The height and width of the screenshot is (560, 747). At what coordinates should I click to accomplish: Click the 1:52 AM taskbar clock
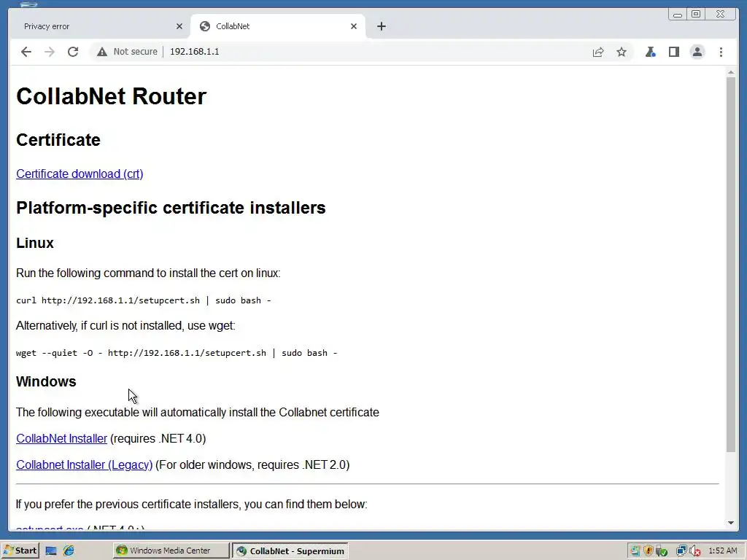[x=723, y=551]
